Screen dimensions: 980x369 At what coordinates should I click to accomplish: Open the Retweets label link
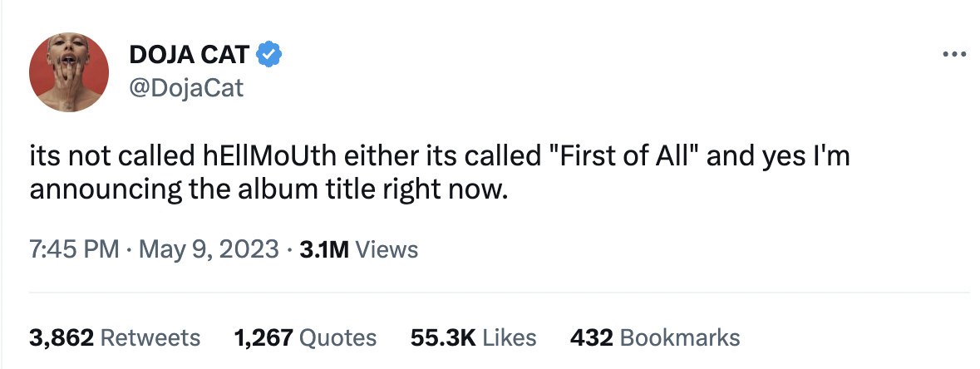(x=150, y=337)
